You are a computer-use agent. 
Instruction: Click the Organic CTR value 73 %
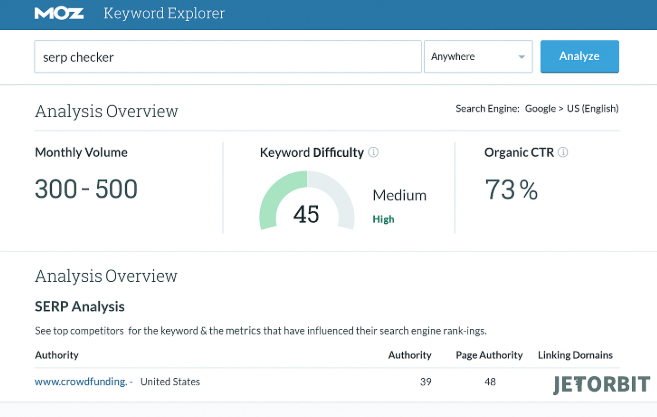point(511,190)
